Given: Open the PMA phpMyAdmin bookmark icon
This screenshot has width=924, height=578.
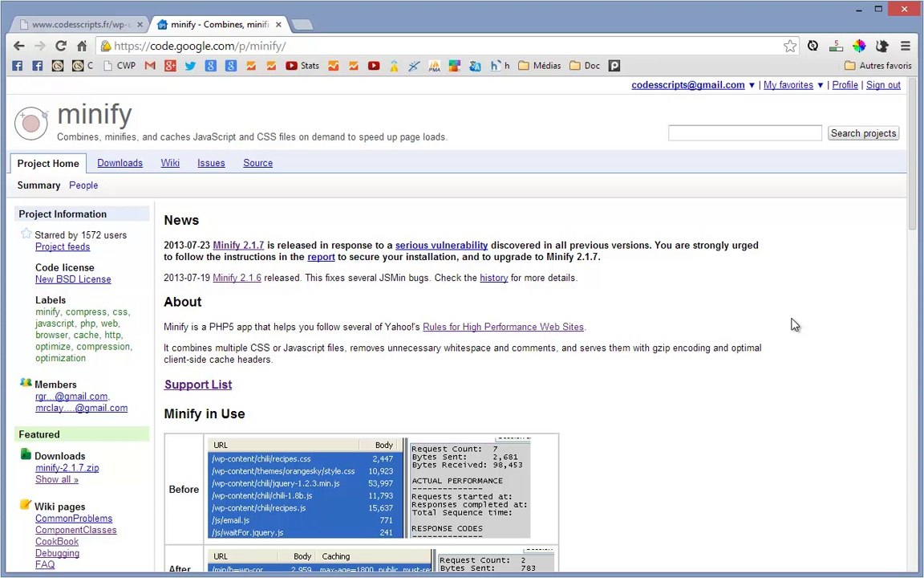Looking at the screenshot, I should click(434, 66).
